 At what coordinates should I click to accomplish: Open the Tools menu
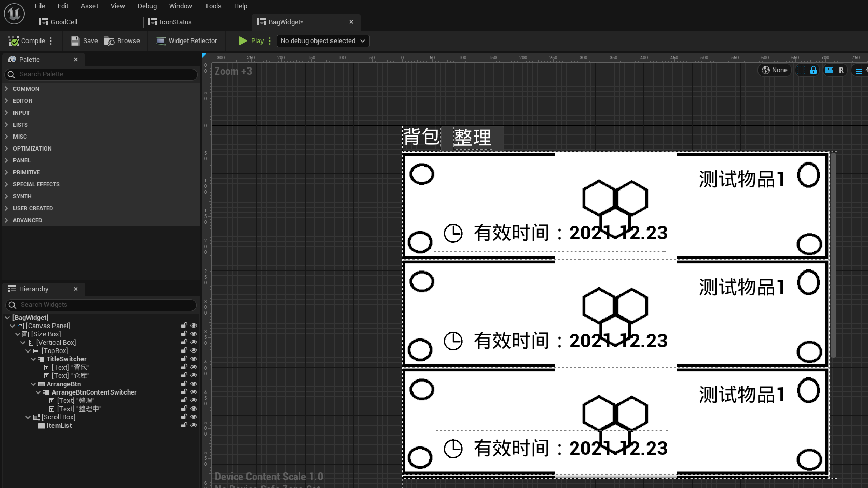(213, 6)
